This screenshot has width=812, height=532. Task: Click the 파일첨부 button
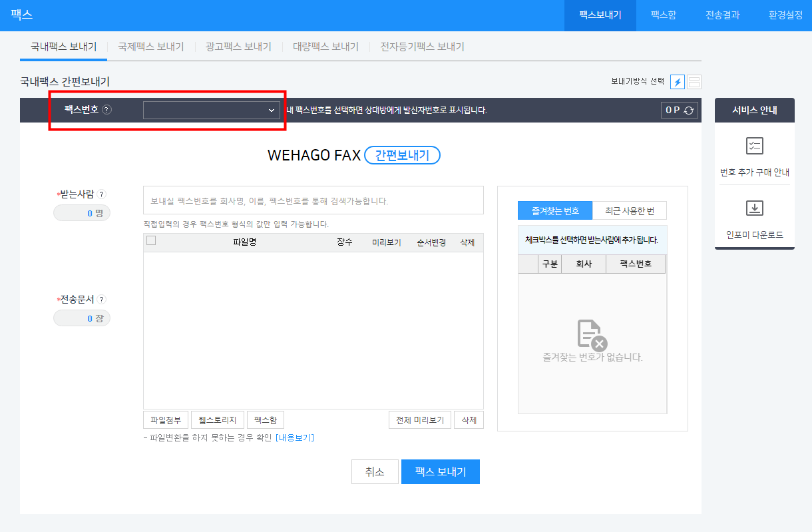tap(166, 419)
